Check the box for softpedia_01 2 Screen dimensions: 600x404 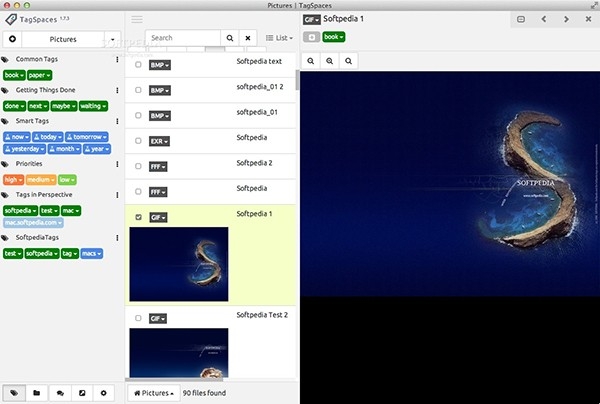click(138, 90)
